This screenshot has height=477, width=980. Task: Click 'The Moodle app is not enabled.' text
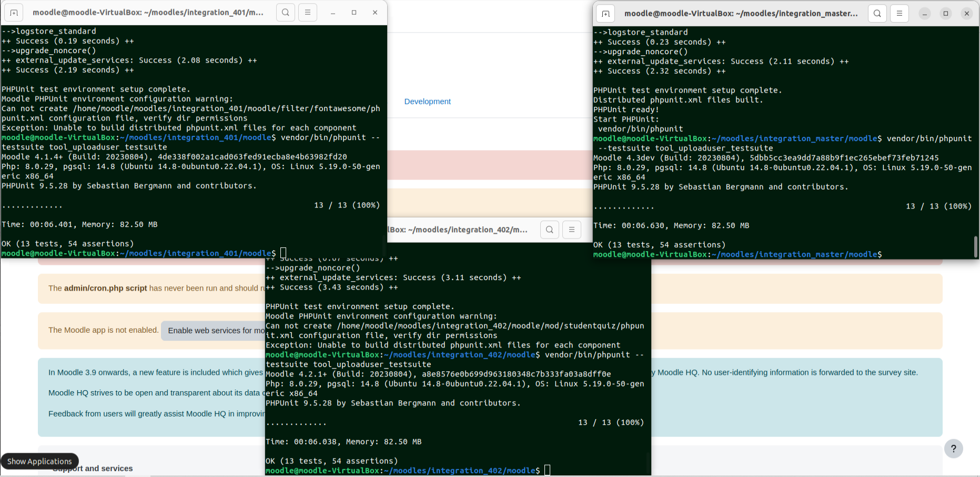pyautogui.click(x=103, y=330)
